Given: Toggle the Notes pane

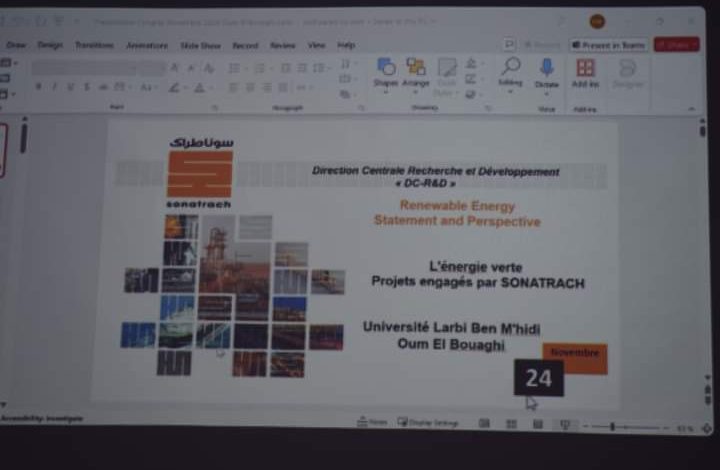Looking at the screenshot, I should click(372, 421).
